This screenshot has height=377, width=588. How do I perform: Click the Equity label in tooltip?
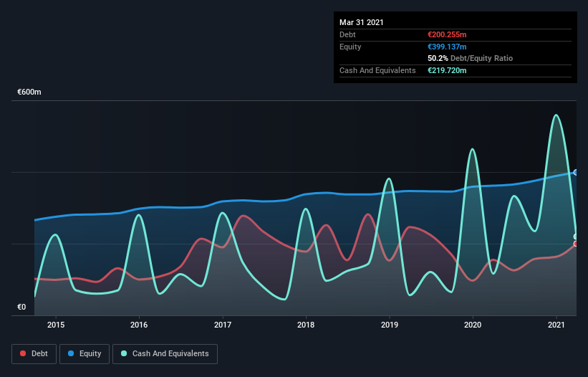coord(350,47)
